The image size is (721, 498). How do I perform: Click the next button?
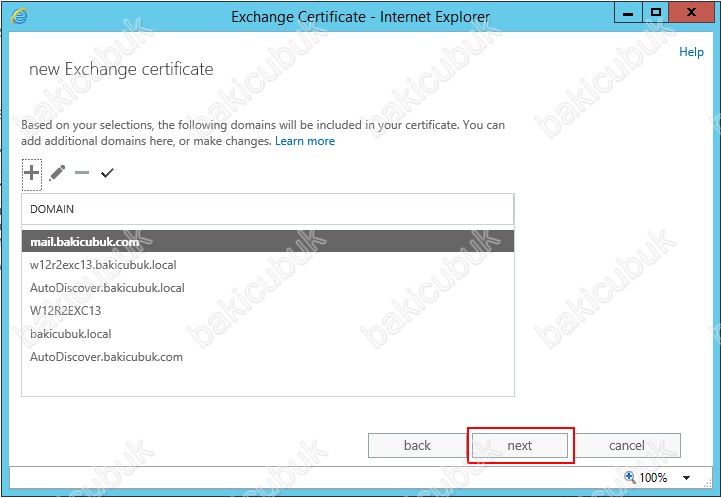tap(520, 445)
